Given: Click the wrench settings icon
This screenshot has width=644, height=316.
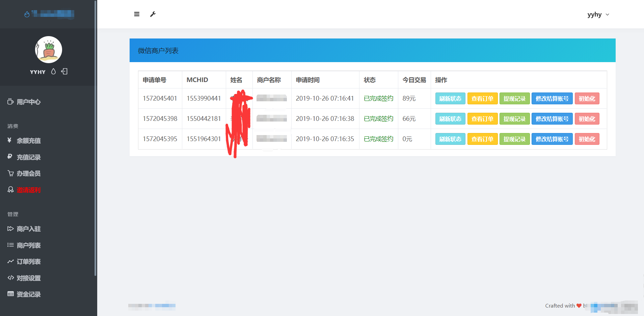Looking at the screenshot, I should click(x=153, y=14).
